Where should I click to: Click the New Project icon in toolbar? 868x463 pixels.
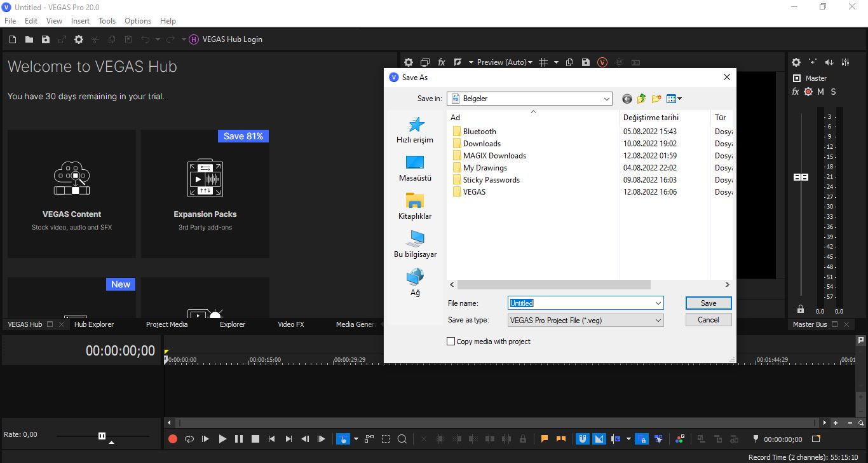tap(12, 39)
